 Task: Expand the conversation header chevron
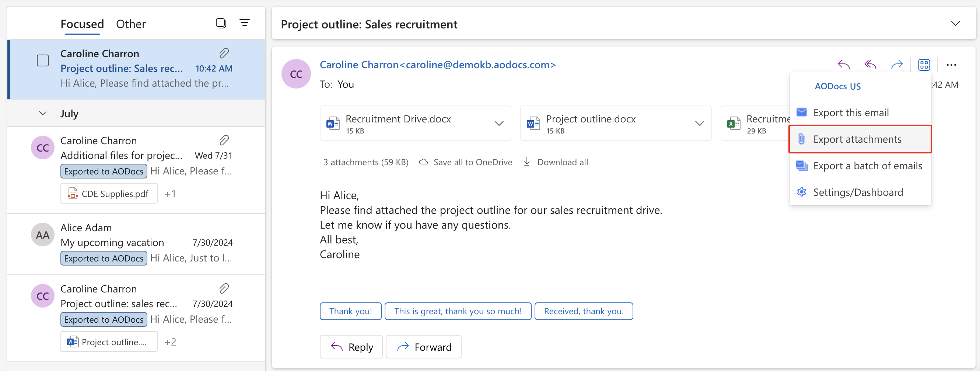pos(955,24)
